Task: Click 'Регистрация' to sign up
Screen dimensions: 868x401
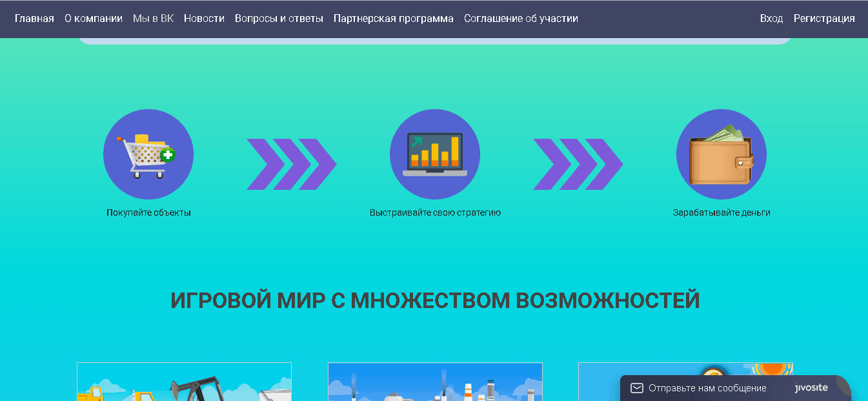Action: (x=824, y=18)
